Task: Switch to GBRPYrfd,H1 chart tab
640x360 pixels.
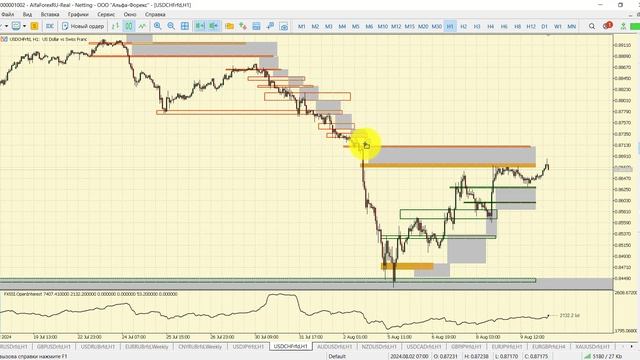Action: pyautogui.click(x=467, y=347)
